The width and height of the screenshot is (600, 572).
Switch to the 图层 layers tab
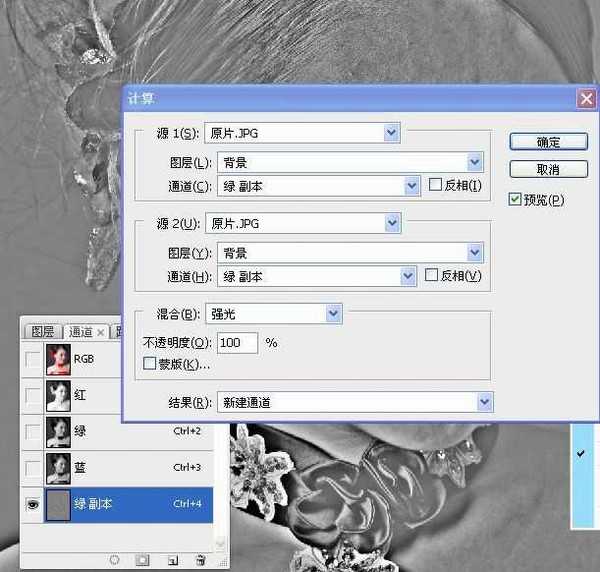tap(42, 331)
